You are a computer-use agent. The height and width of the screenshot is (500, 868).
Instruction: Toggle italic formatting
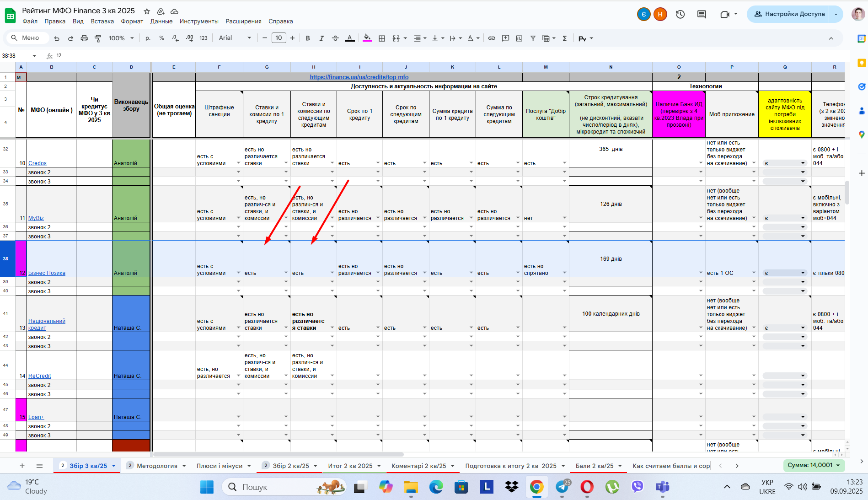[x=321, y=38]
